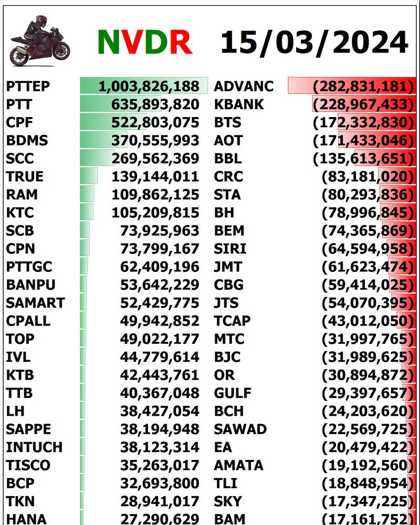The height and width of the screenshot is (525, 420).
Task: Click the PTTEP ticker label
Action: 28,86
